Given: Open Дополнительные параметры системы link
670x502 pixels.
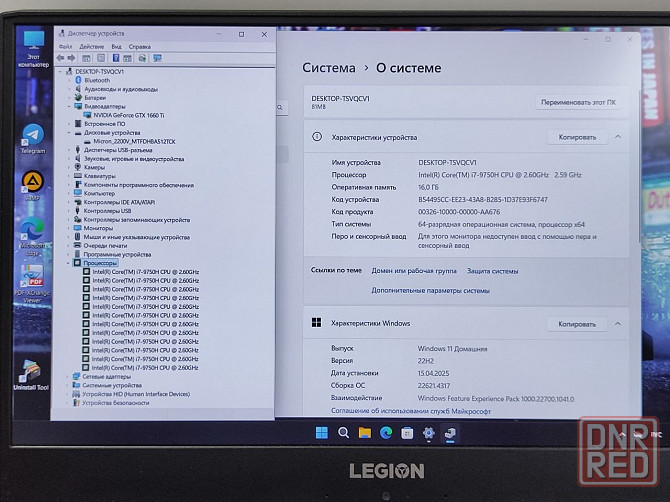Looking at the screenshot, I should pos(430,291).
